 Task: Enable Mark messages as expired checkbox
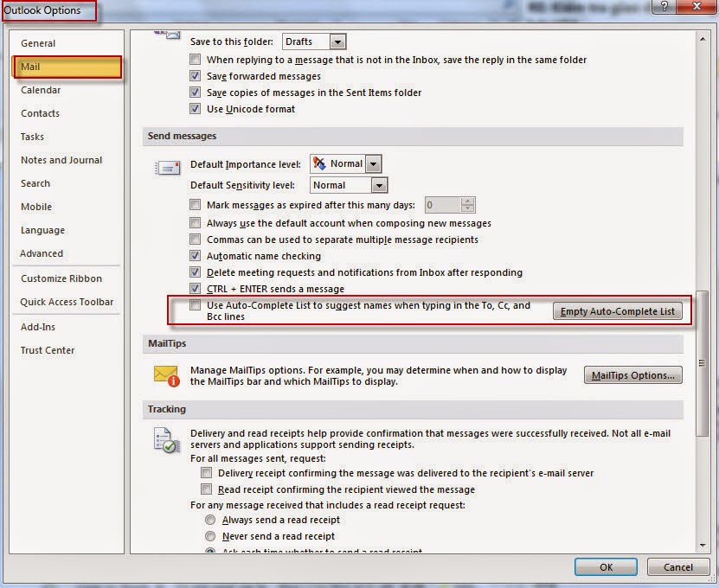196,205
